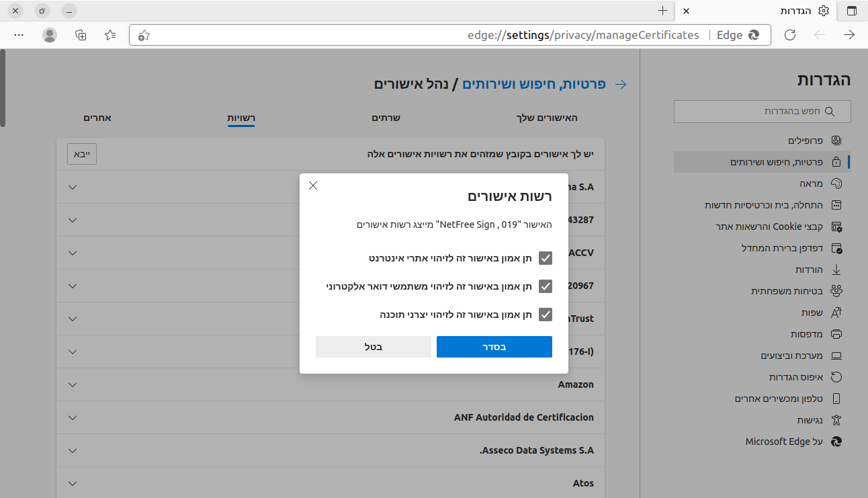Click the בטל cancel button
The height and width of the screenshot is (498, 868).
pos(374,347)
